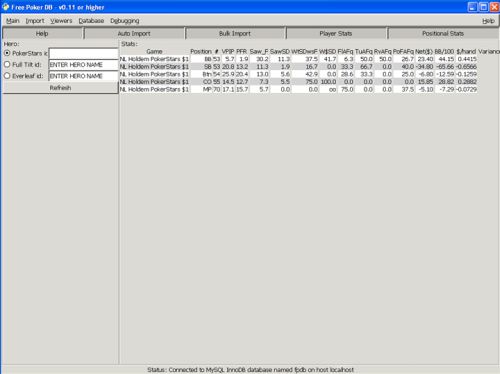Click the Stats label
Image resolution: width=500 pixels, height=374 pixels.
[x=129, y=44]
